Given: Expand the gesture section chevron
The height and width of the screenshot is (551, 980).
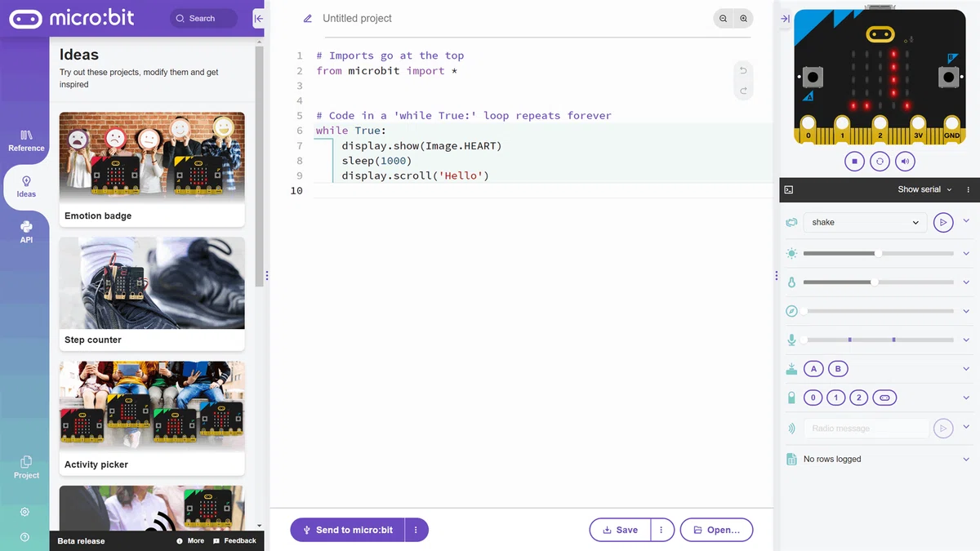Looking at the screenshot, I should 966,220.
